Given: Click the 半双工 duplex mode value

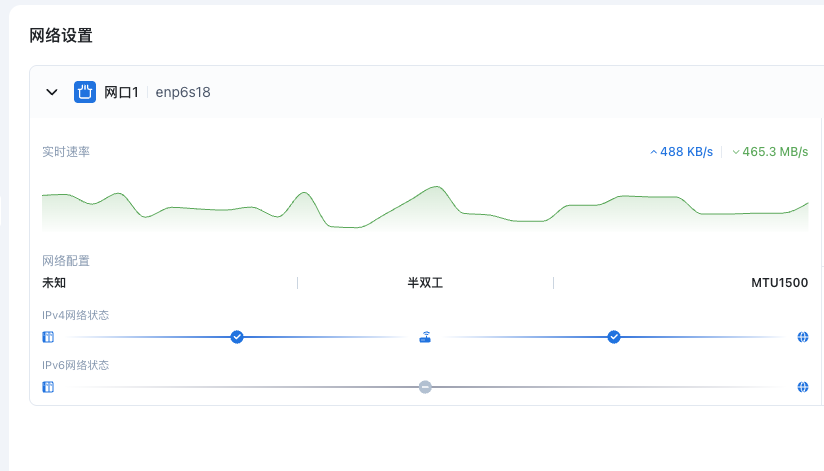Looking at the screenshot, I should point(425,283).
